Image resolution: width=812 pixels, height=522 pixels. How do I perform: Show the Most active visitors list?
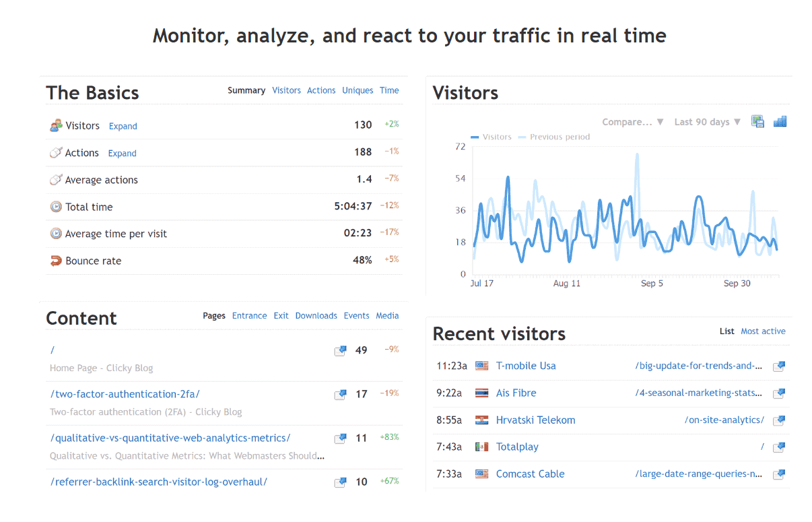(x=763, y=331)
